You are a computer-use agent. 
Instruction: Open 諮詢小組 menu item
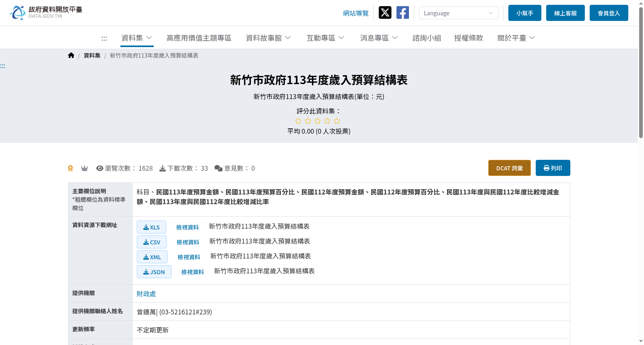[x=427, y=38]
